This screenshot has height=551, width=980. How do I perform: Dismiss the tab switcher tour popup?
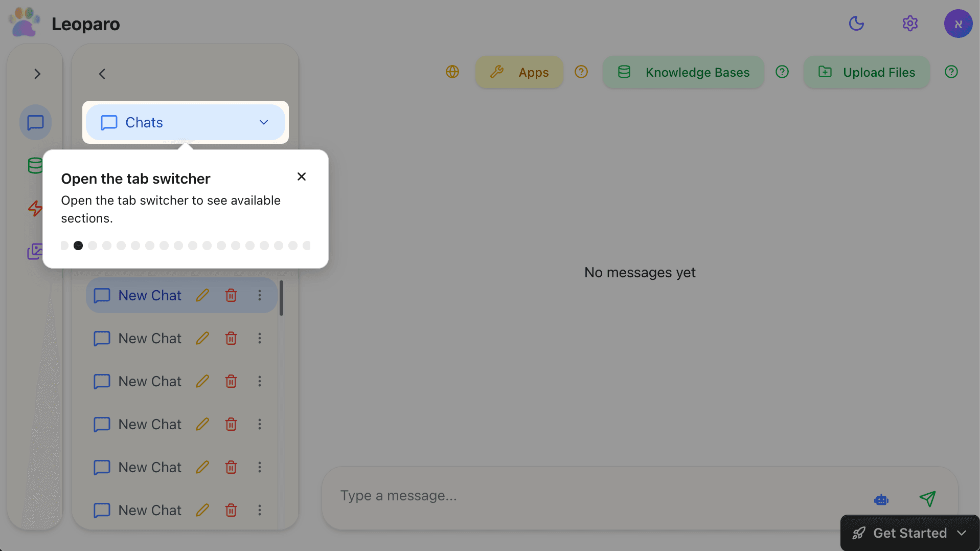click(x=301, y=177)
